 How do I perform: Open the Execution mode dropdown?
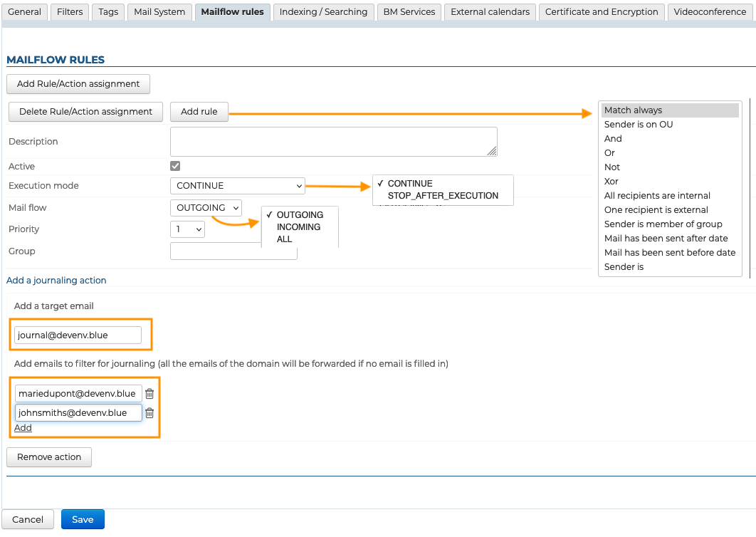tap(237, 186)
